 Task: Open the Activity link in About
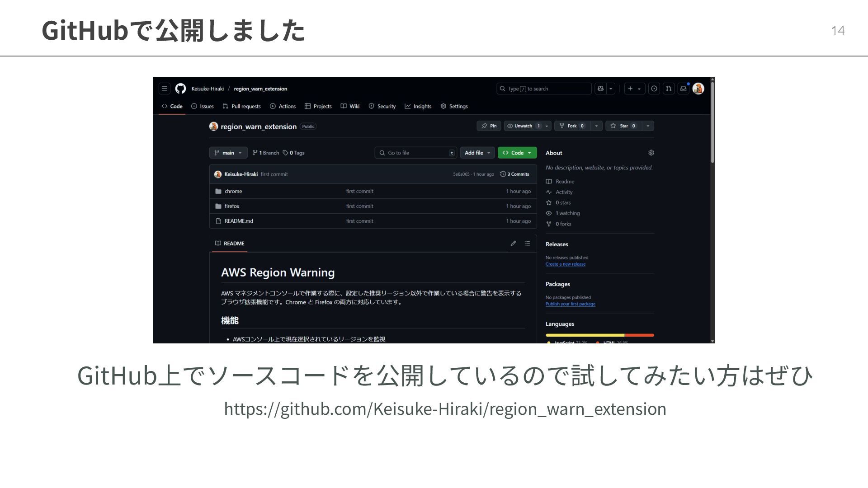pyautogui.click(x=559, y=192)
